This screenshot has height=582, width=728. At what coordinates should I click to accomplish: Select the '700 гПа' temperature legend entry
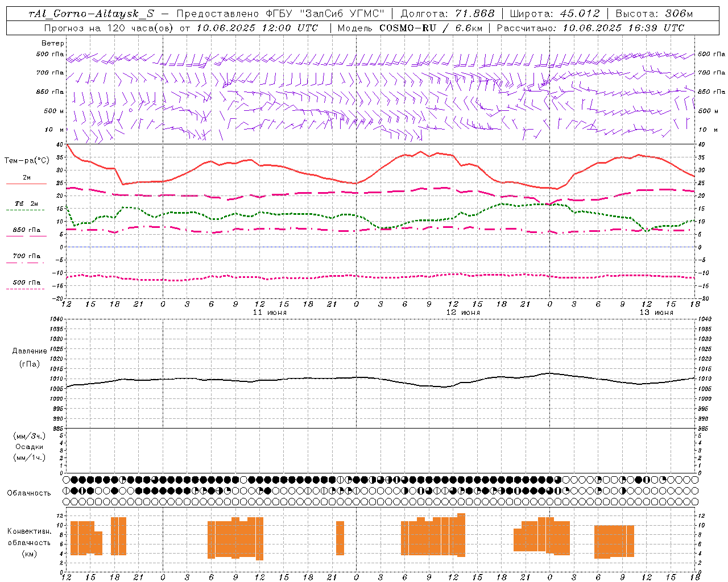point(27,256)
